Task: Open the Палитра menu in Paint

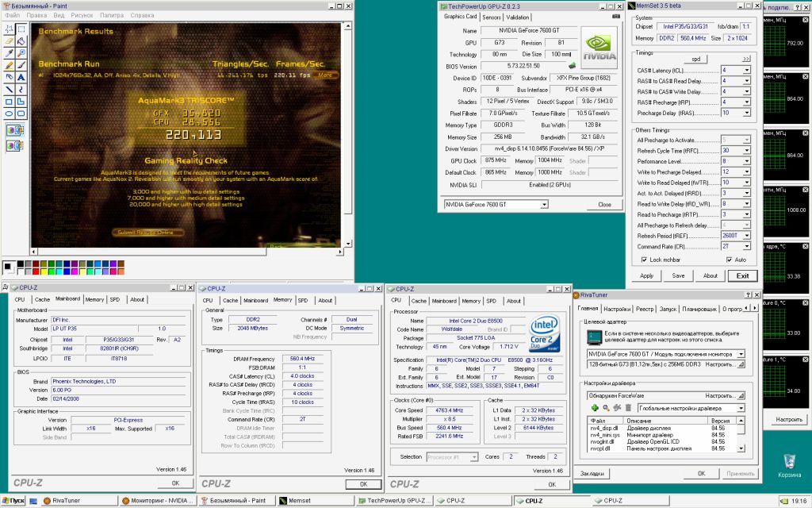Action: click(112, 15)
